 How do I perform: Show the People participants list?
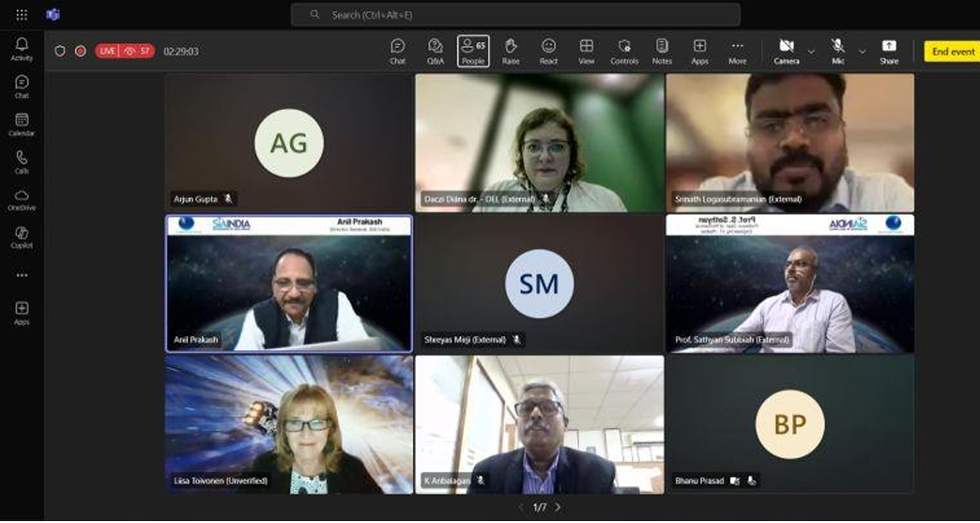click(x=473, y=51)
